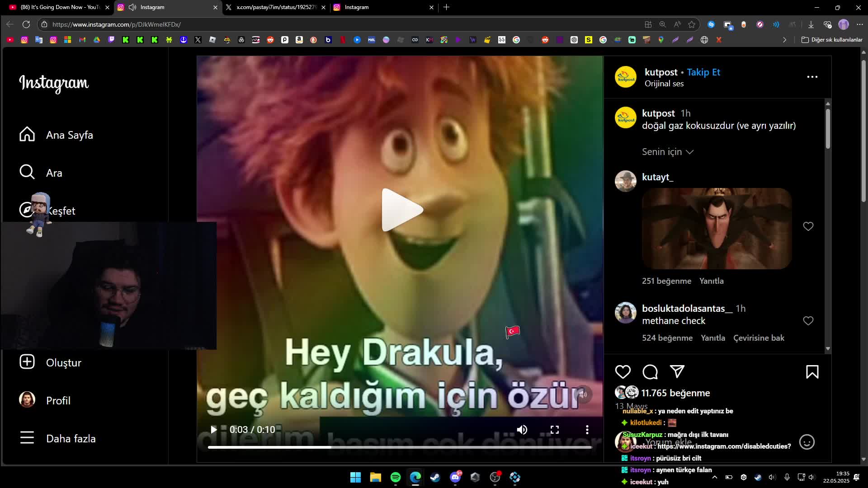Open the Twitch bookmark in the favorites bar
Viewport: 868px width, 488px height.
(x=111, y=40)
